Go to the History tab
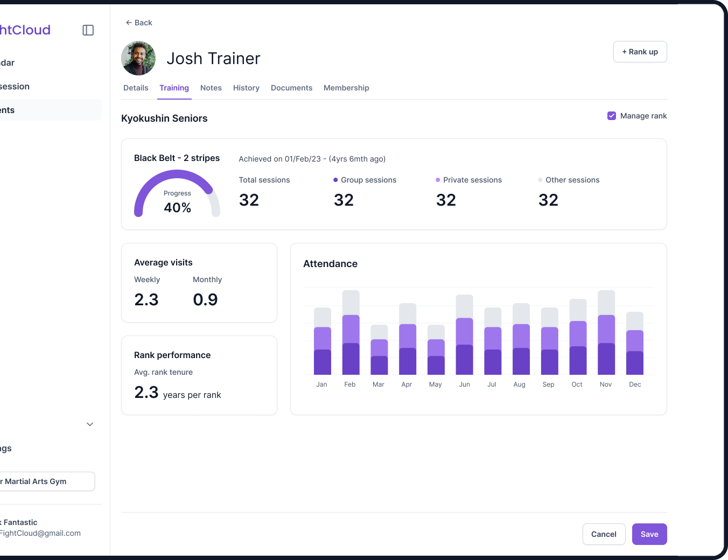728x560 pixels. (246, 88)
